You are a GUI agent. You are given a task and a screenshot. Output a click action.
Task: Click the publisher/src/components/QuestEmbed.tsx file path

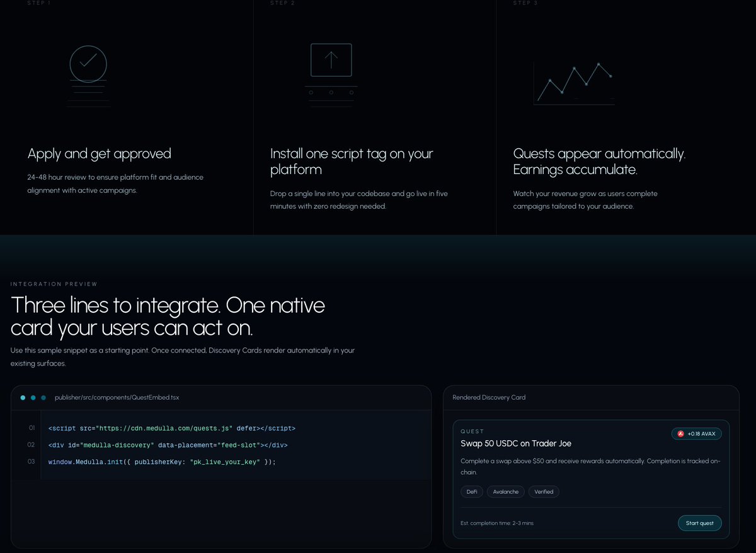(x=117, y=398)
